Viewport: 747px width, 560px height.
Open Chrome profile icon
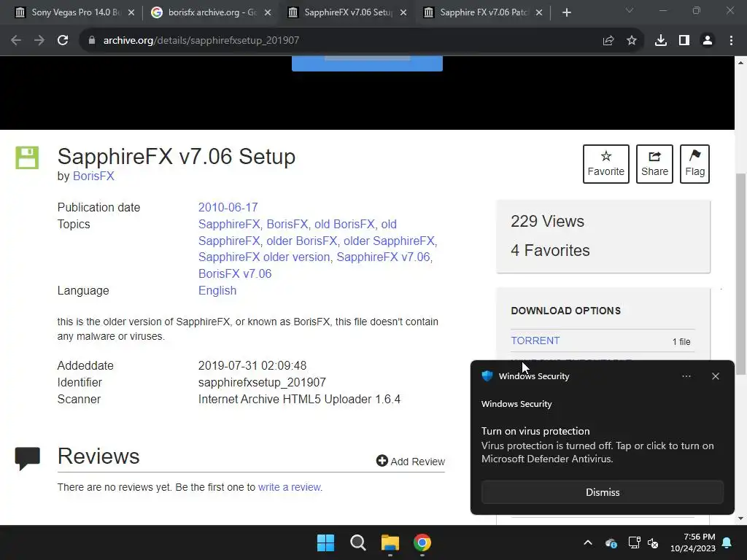coord(708,41)
